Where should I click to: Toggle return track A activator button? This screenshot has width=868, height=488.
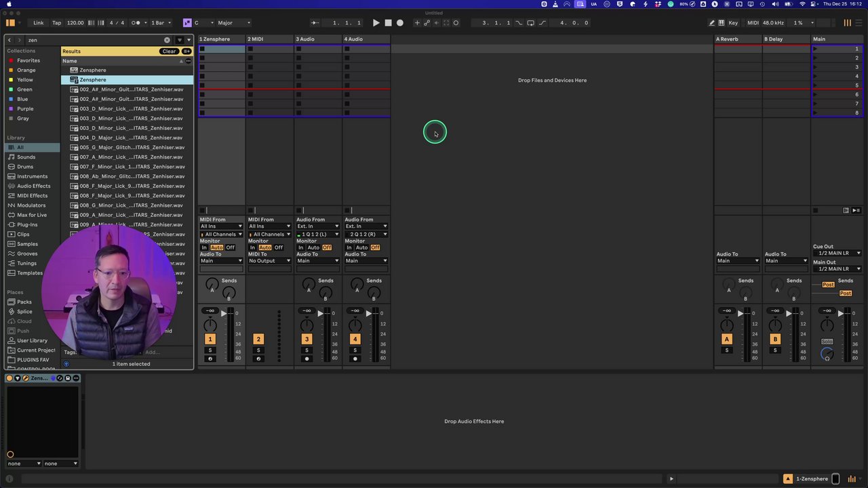pyautogui.click(x=727, y=339)
